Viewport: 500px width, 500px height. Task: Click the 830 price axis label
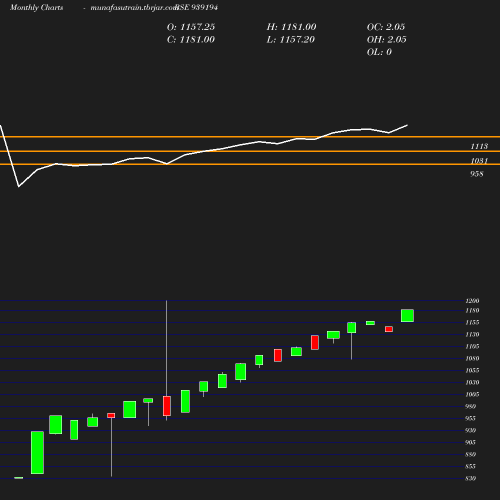pyautogui.click(x=470, y=479)
